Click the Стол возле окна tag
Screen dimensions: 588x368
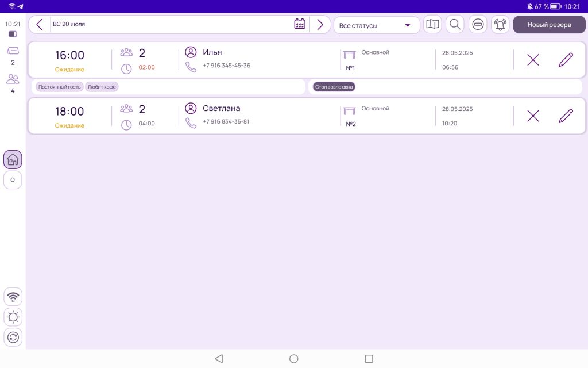point(334,87)
